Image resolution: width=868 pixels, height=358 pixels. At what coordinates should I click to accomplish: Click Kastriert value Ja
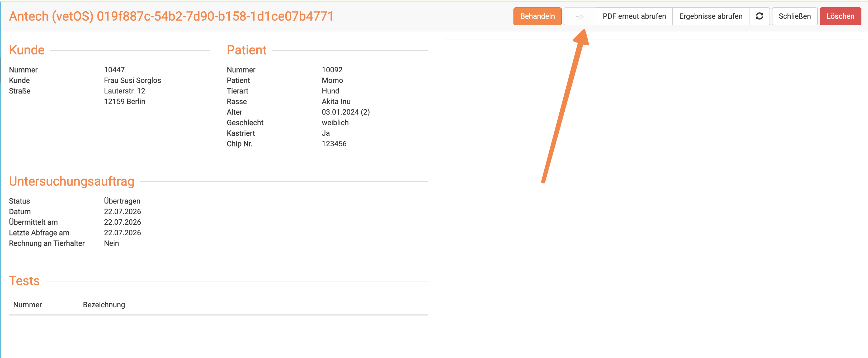pyautogui.click(x=325, y=133)
